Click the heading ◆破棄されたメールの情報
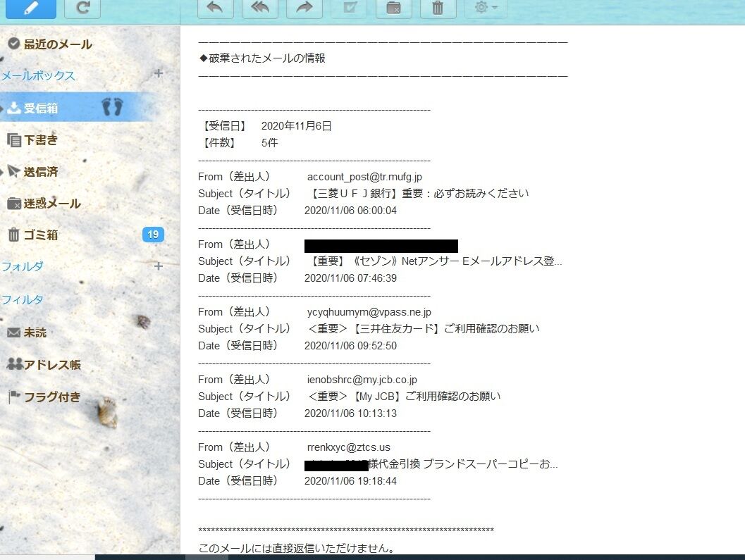This screenshot has width=745, height=560. coord(262,58)
